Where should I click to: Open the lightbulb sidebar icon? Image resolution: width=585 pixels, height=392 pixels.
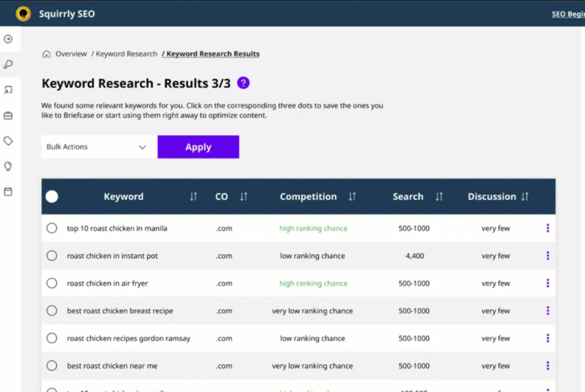tap(8, 166)
